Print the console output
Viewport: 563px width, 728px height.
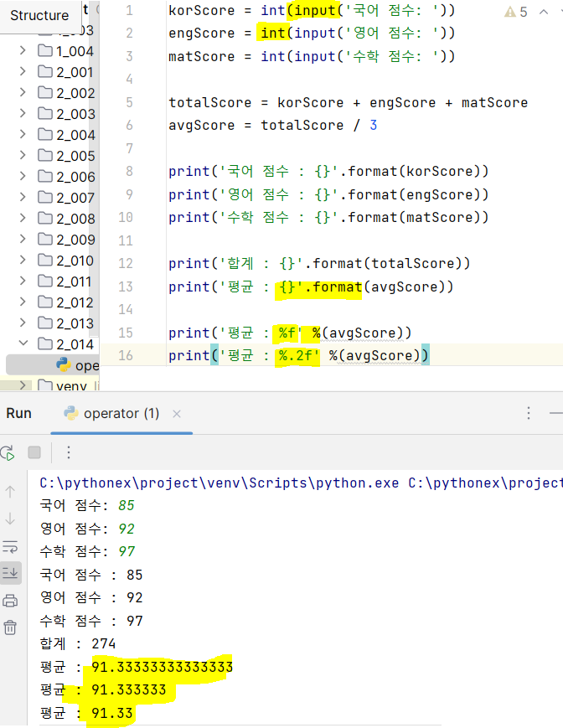[10, 601]
